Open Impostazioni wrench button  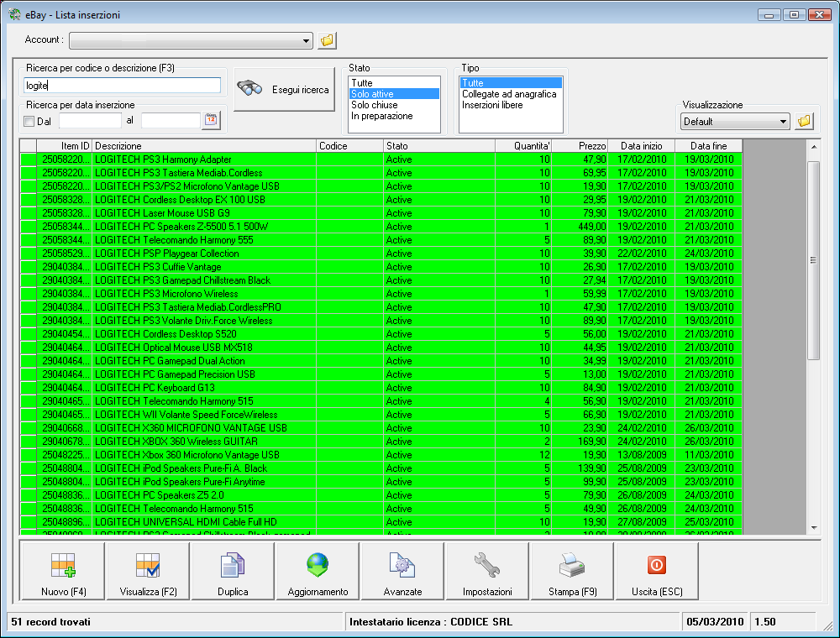pyautogui.click(x=487, y=572)
